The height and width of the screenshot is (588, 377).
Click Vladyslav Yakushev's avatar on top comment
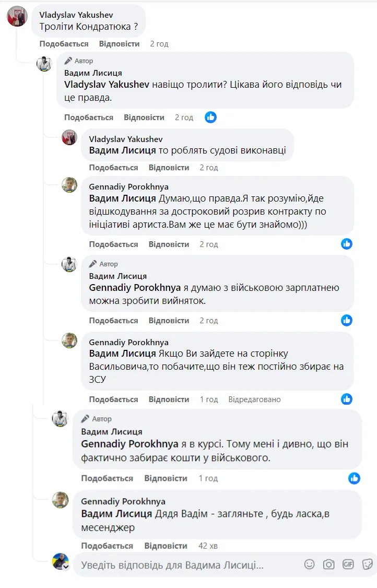coord(17,17)
